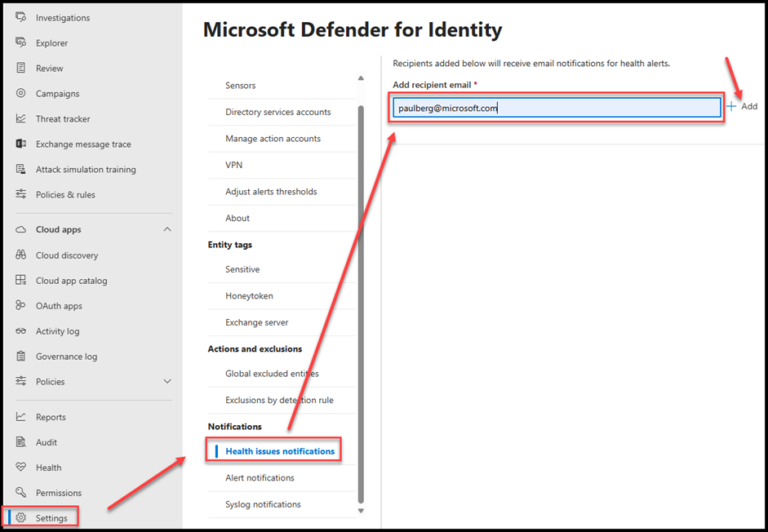Click the Cloud apps cloud icon
Viewport: 768px width, 532px height.
tap(20, 229)
